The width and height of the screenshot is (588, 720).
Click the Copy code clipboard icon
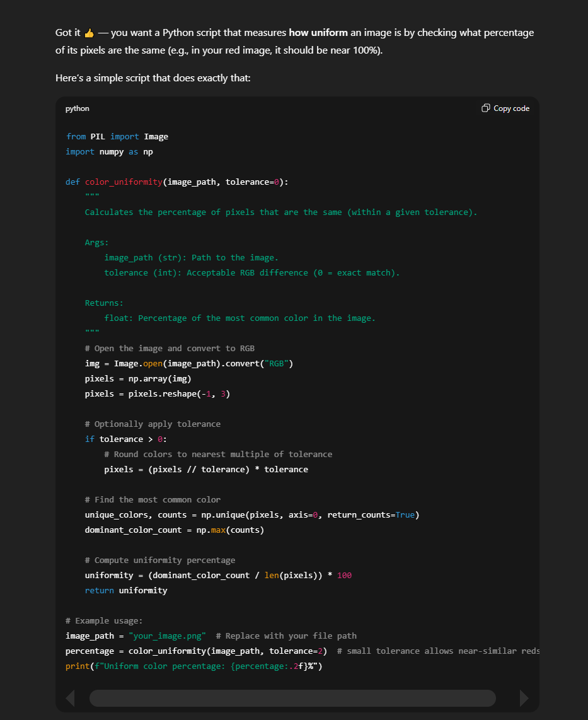pyautogui.click(x=486, y=108)
